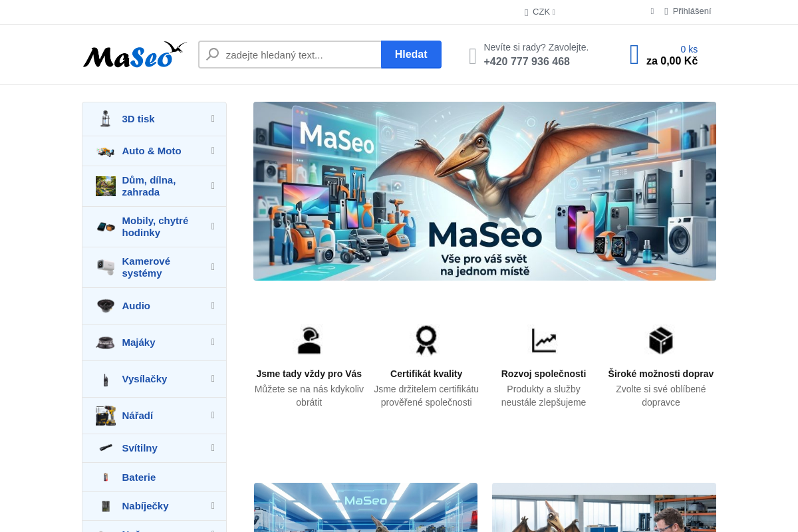This screenshot has height=532, width=798.
Task: Expand the Svítilny submenu arrow
Action: click(x=213, y=448)
